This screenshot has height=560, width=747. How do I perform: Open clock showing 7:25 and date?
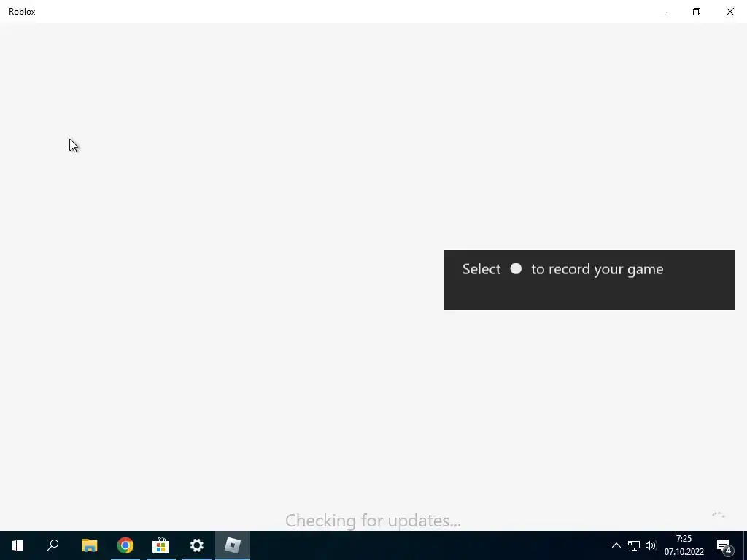click(x=684, y=545)
